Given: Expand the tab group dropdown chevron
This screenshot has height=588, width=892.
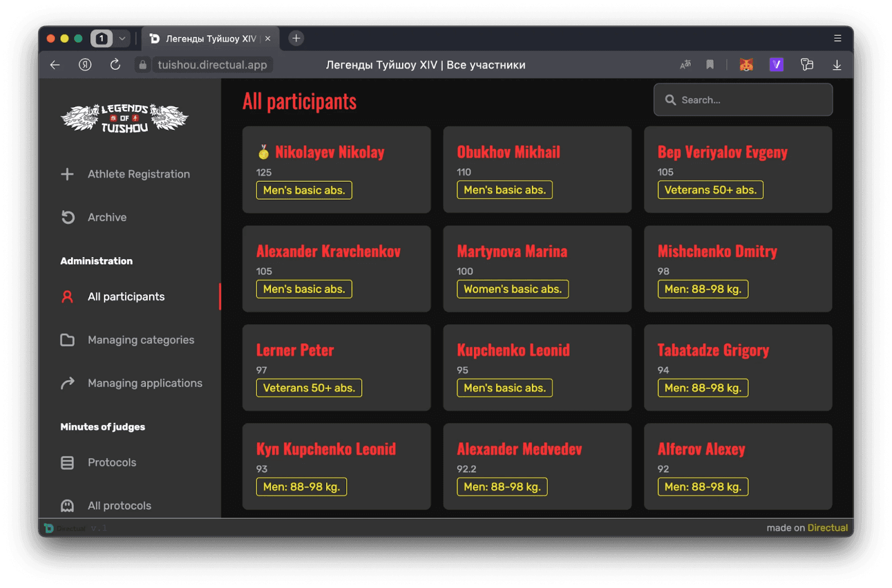Looking at the screenshot, I should tap(122, 38).
